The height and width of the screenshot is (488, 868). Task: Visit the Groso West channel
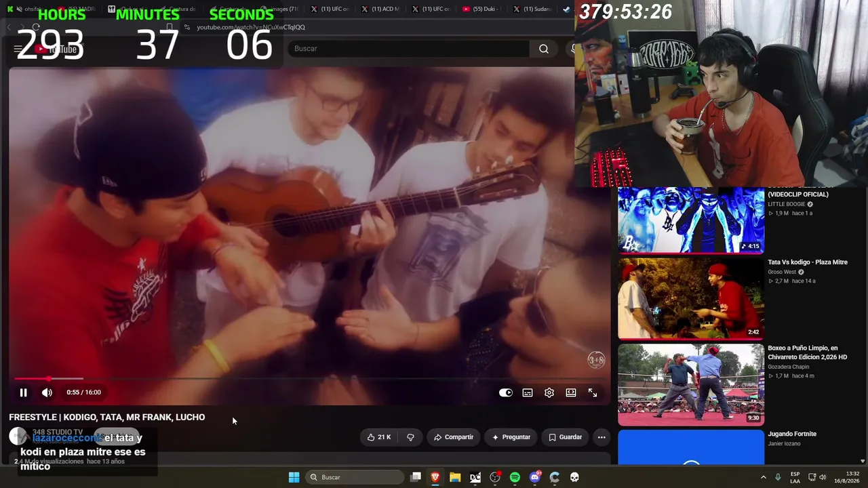click(x=783, y=272)
